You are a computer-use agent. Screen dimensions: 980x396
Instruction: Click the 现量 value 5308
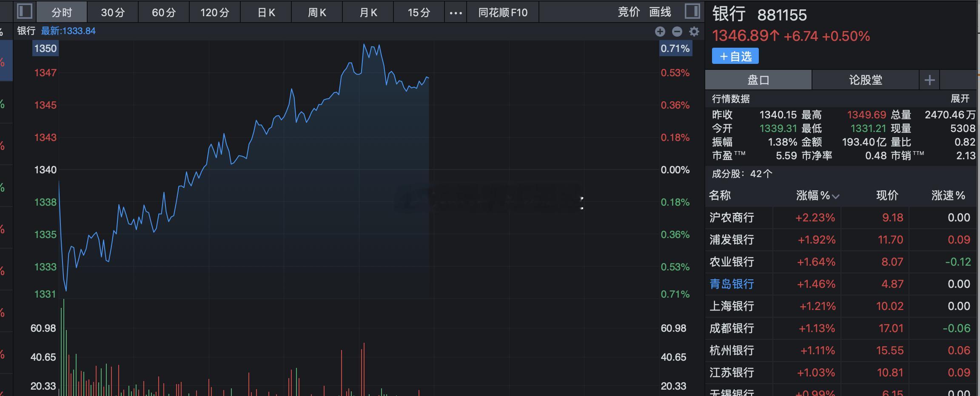[963, 129]
